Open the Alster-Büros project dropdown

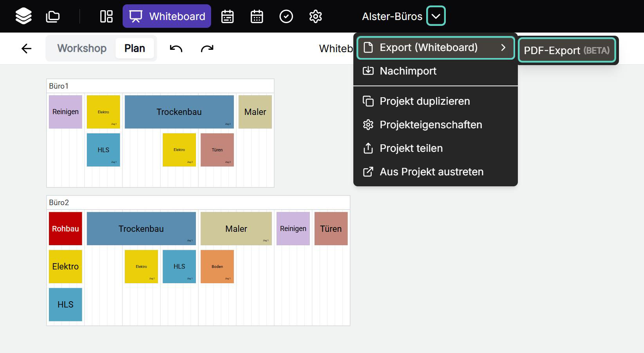click(x=436, y=16)
